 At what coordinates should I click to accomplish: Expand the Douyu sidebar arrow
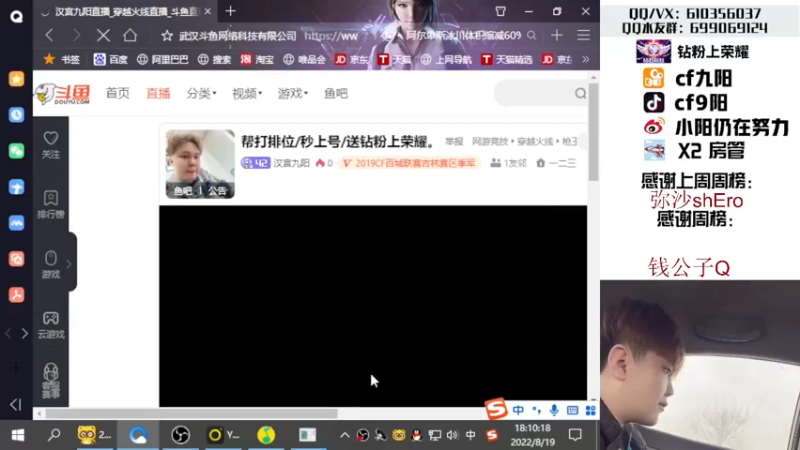(69, 264)
